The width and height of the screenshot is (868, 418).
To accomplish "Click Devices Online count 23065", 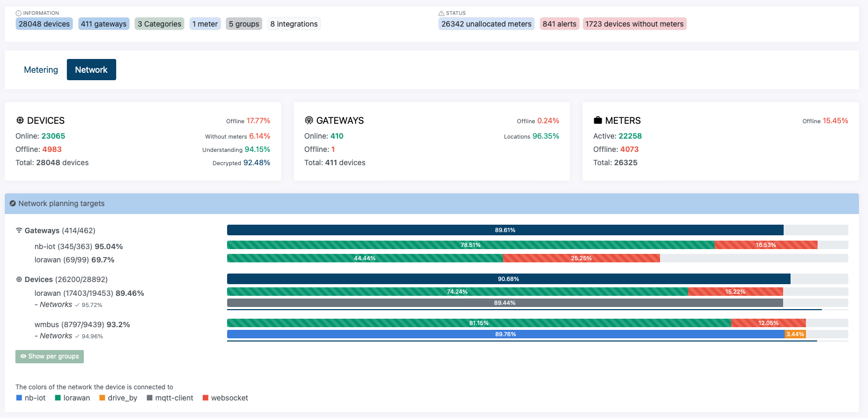I will click(54, 136).
